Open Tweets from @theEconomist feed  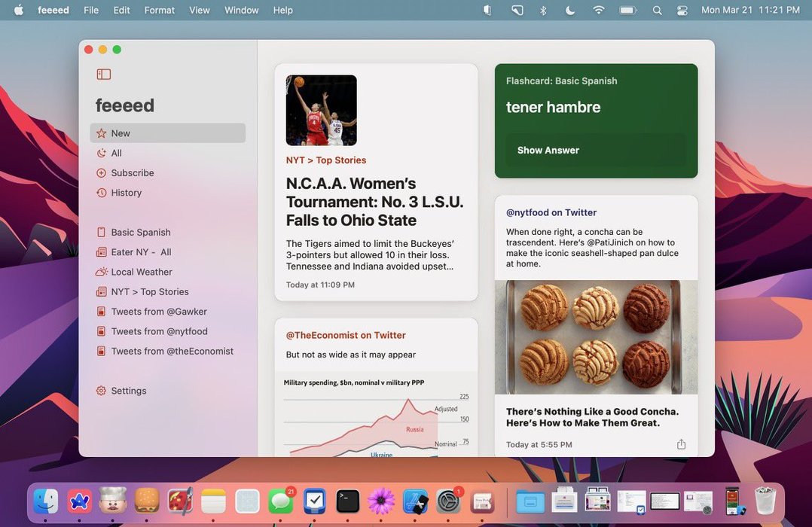click(172, 351)
